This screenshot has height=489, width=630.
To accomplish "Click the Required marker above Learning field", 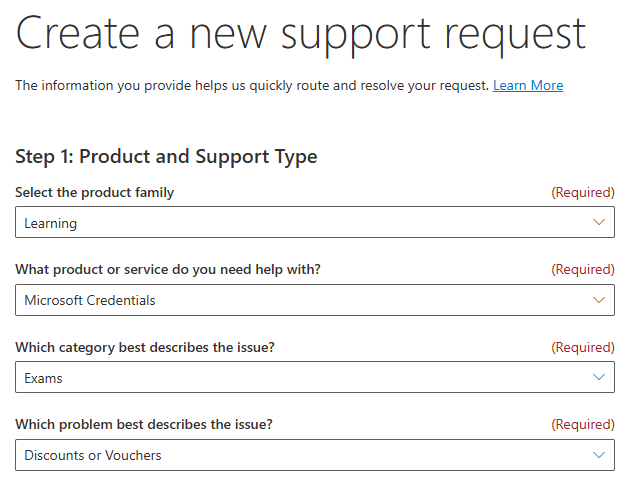I will (583, 192).
